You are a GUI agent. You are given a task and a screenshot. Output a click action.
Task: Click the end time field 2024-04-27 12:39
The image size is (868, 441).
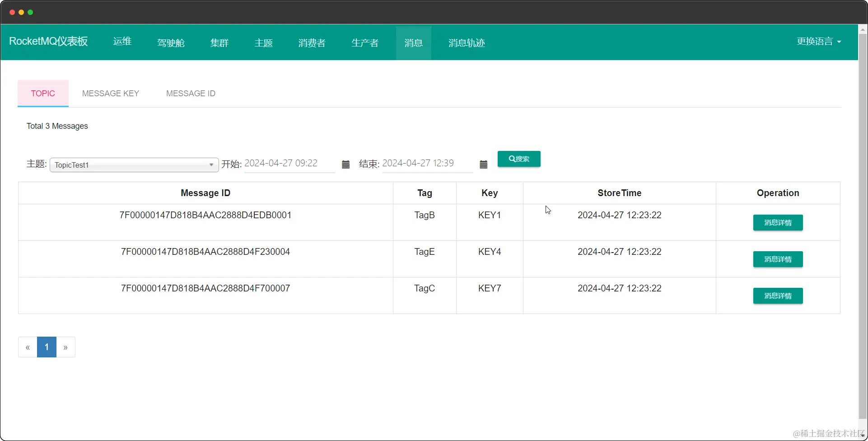(427, 164)
